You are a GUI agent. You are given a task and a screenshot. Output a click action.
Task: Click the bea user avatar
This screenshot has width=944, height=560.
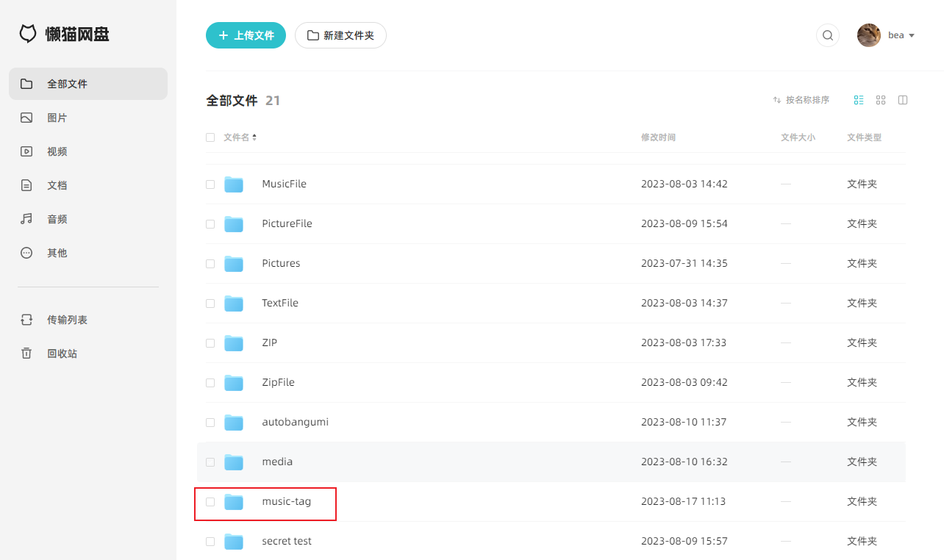[869, 35]
